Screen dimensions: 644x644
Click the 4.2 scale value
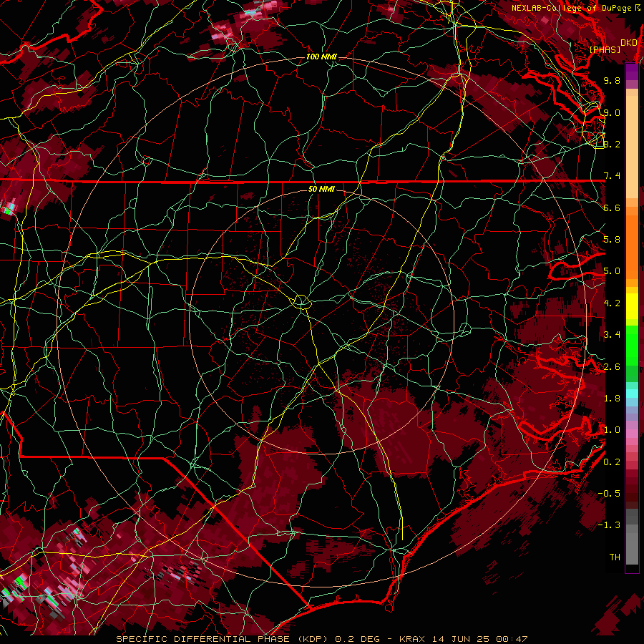click(612, 303)
